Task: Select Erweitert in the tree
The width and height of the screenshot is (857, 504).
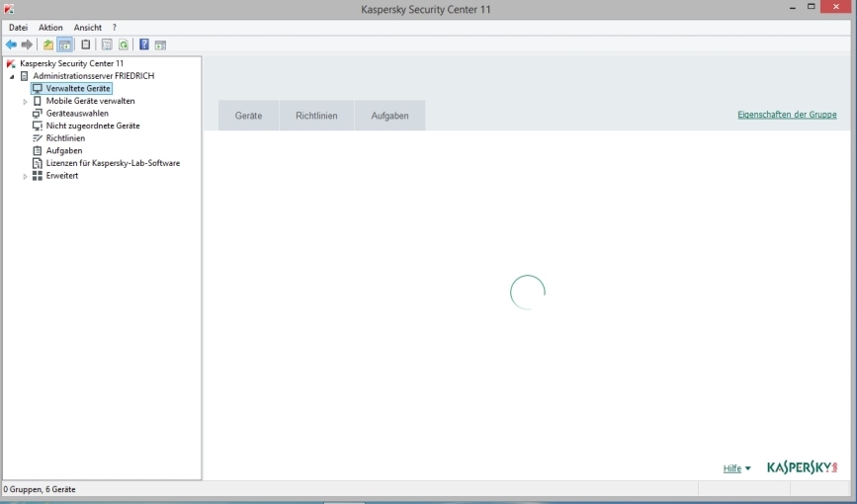Action: tap(61, 176)
